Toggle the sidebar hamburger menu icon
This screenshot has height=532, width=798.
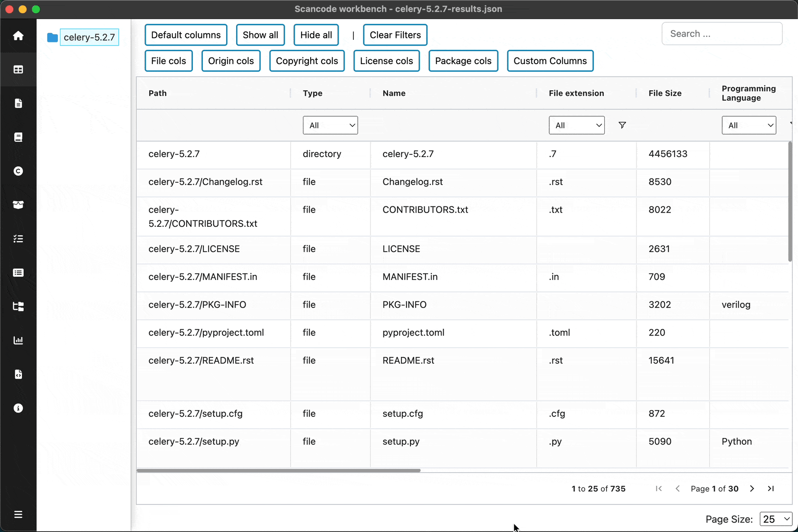click(18, 514)
